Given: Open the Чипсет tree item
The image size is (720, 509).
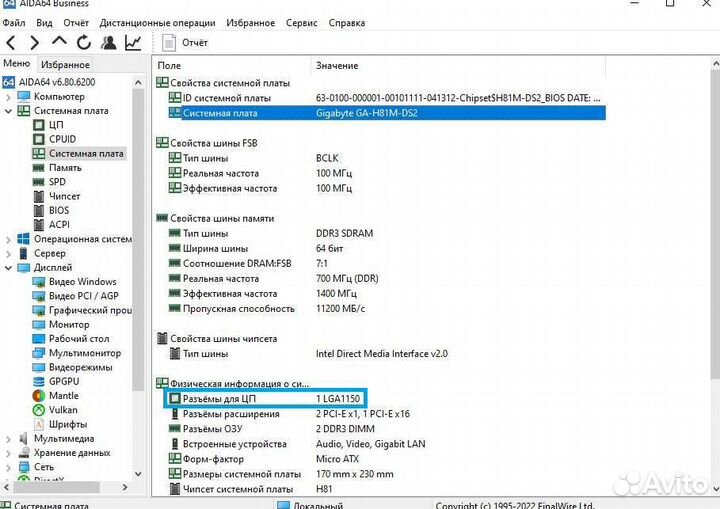Looking at the screenshot, I should [64, 196].
